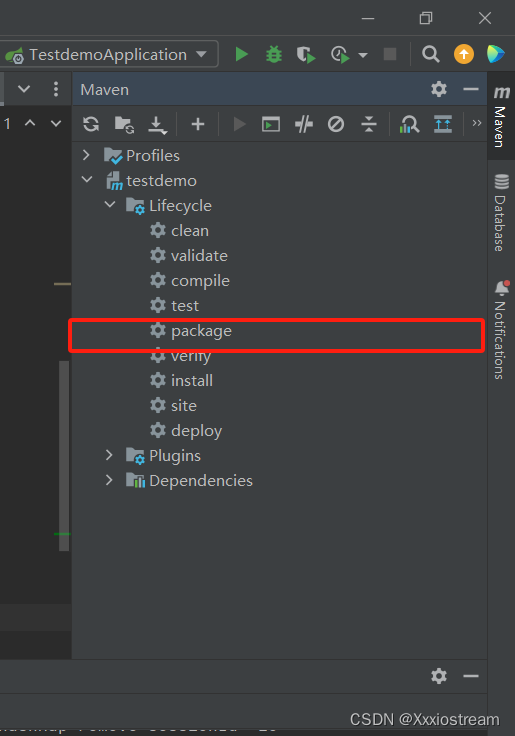The width and height of the screenshot is (515, 736).
Task: Open the Database side tab
Action: [x=501, y=212]
